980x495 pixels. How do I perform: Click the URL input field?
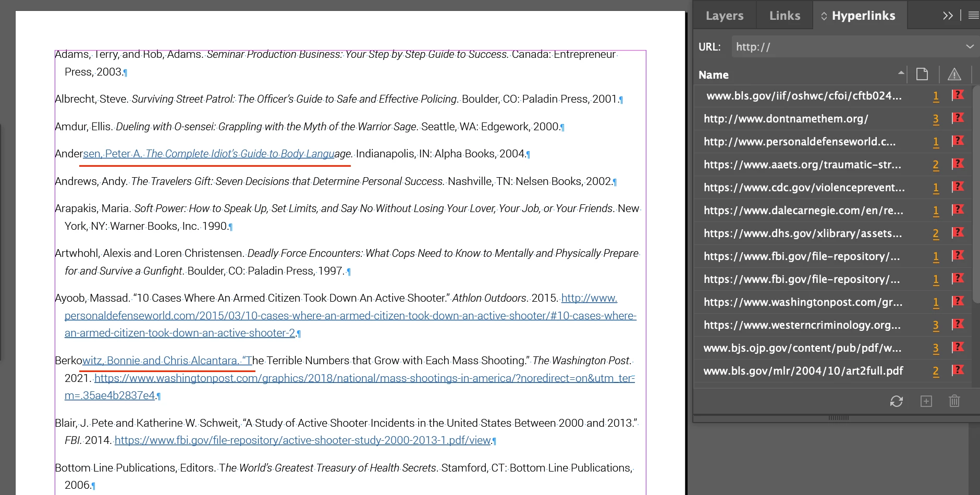pyautogui.click(x=848, y=47)
